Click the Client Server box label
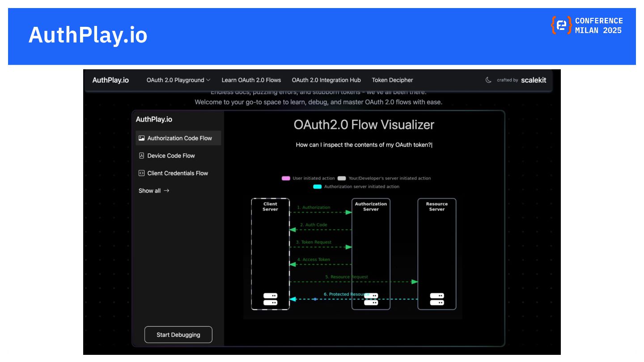Image resolution: width=644 pixels, height=362 pixels. click(270, 206)
